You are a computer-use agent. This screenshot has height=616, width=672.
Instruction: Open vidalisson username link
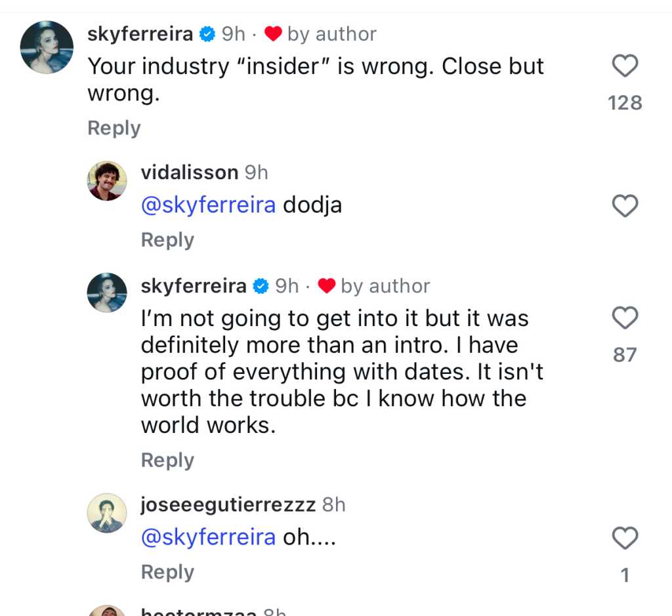pos(190,173)
